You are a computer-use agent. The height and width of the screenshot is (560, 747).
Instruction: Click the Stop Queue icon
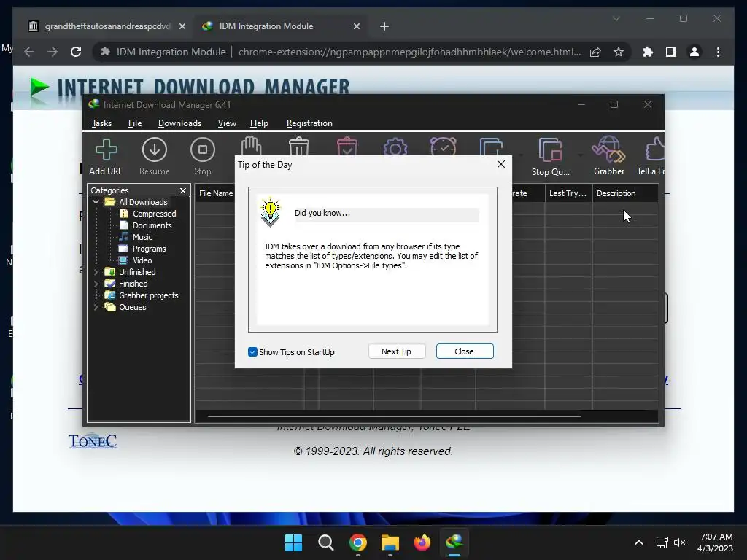(550, 149)
